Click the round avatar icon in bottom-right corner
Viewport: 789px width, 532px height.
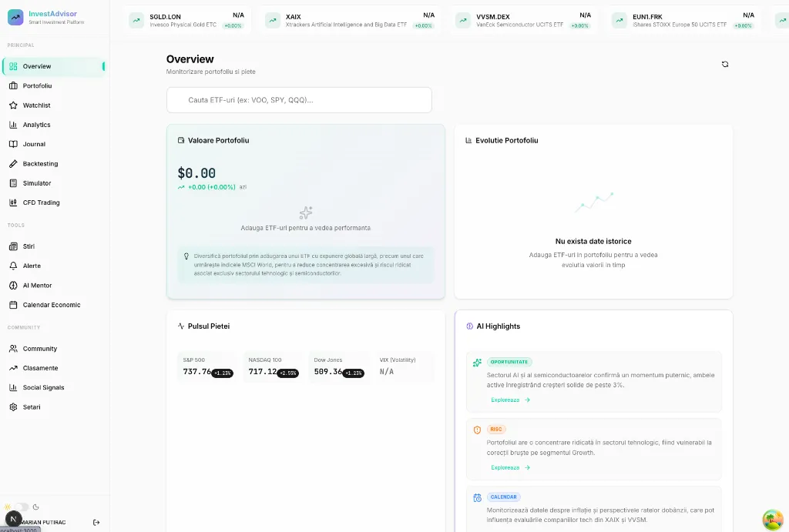[x=772, y=520]
